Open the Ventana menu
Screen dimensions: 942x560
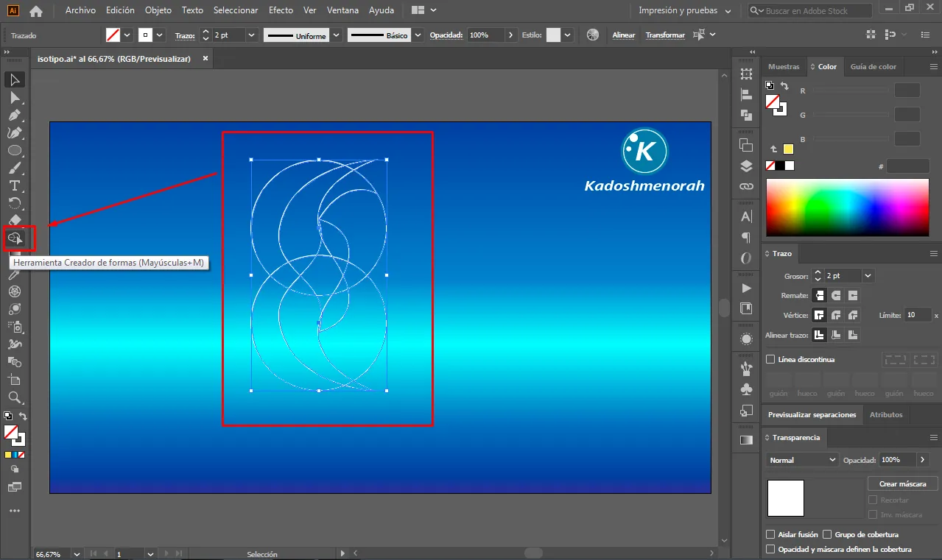click(x=342, y=11)
